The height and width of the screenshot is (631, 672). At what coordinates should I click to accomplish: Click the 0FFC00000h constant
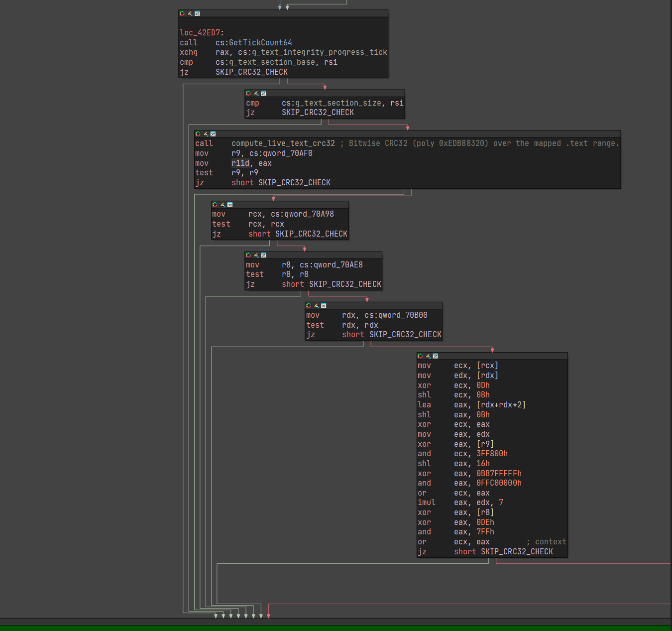click(499, 483)
